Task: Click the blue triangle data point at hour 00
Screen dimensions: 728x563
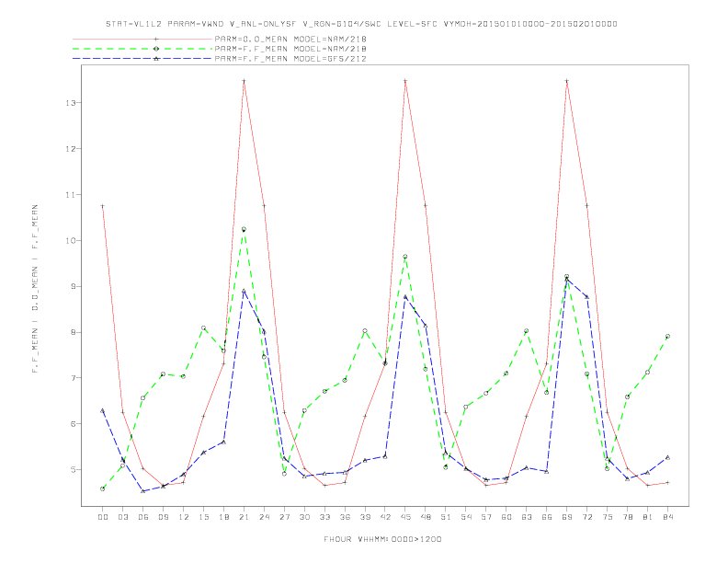Action: pos(103,410)
